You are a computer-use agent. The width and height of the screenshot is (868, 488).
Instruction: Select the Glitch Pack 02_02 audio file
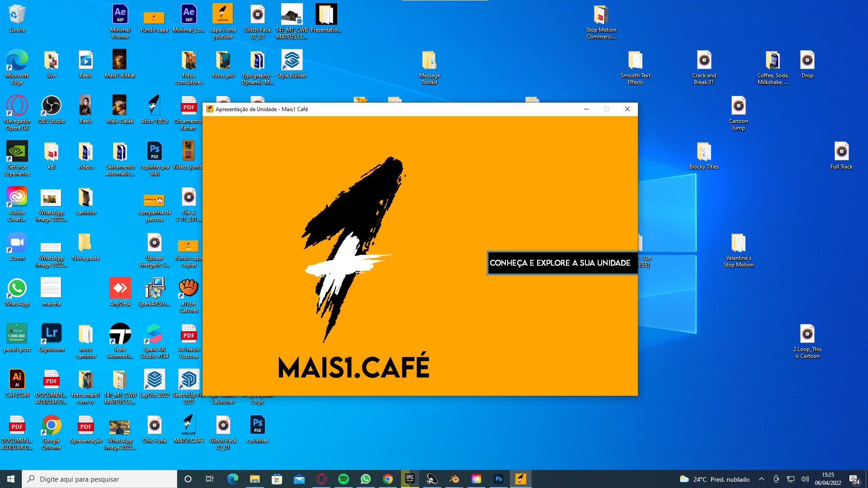click(258, 22)
